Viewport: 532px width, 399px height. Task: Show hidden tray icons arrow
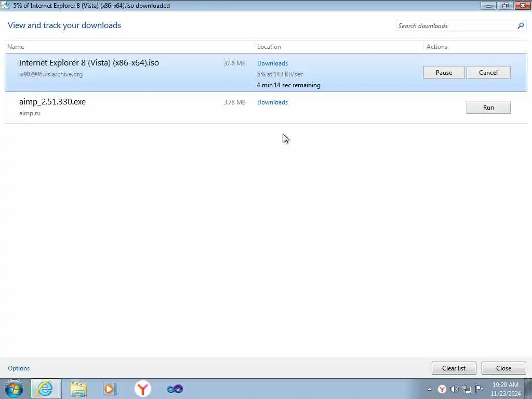click(430, 389)
